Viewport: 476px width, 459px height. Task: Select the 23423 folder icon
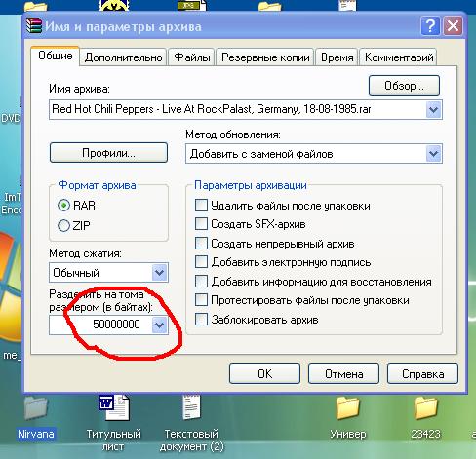[425, 408]
